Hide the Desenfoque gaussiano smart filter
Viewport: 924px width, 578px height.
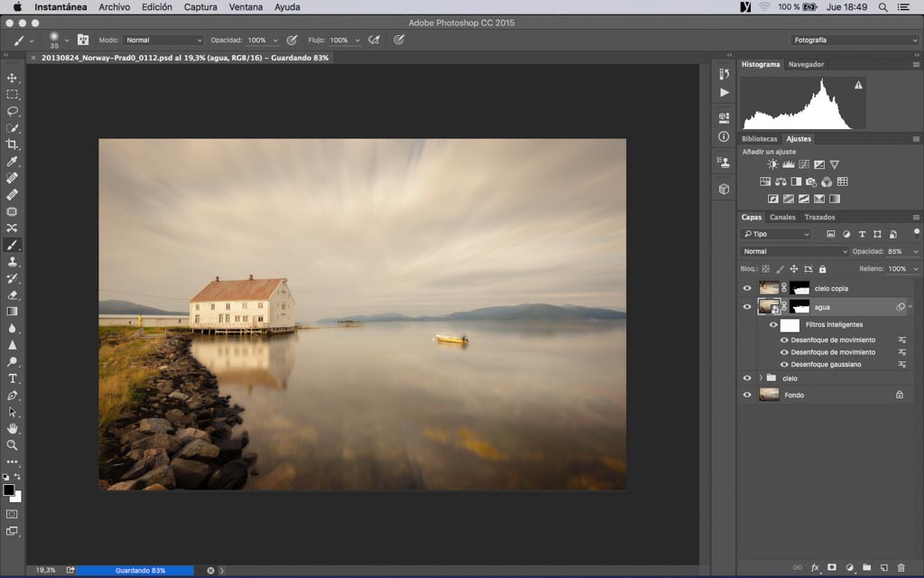pos(783,365)
